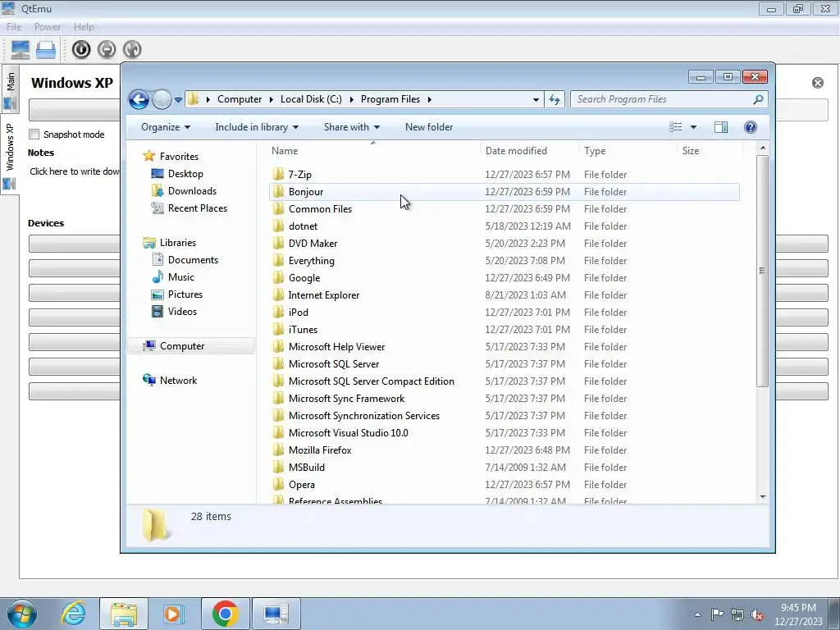Sort by Name column header
The height and width of the screenshot is (630, 840).
[x=285, y=151]
